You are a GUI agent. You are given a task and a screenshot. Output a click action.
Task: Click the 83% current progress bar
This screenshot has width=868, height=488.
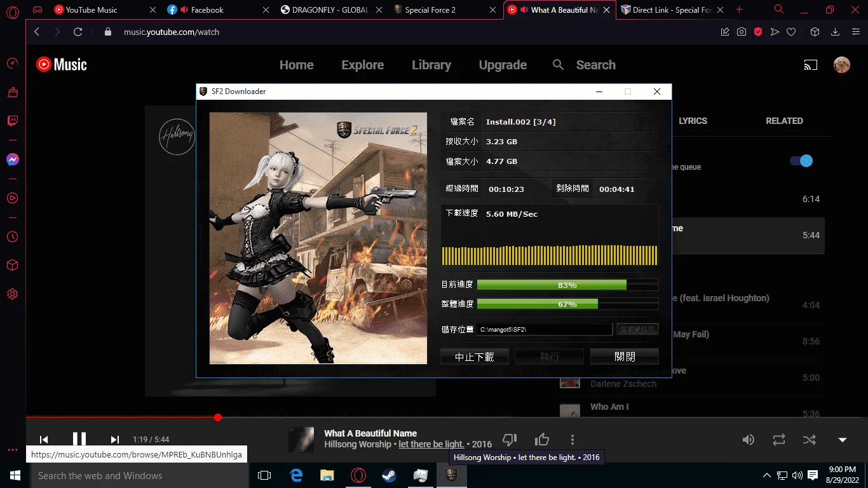567,285
